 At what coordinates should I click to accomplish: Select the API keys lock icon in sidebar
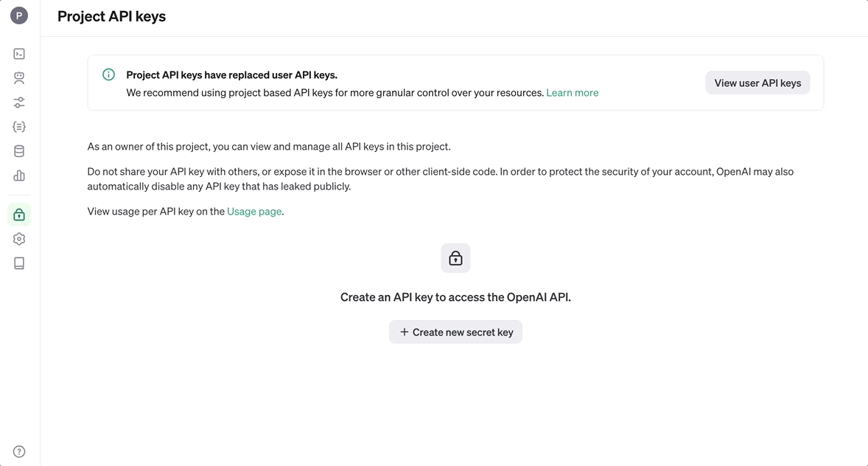(x=19, y=215)
